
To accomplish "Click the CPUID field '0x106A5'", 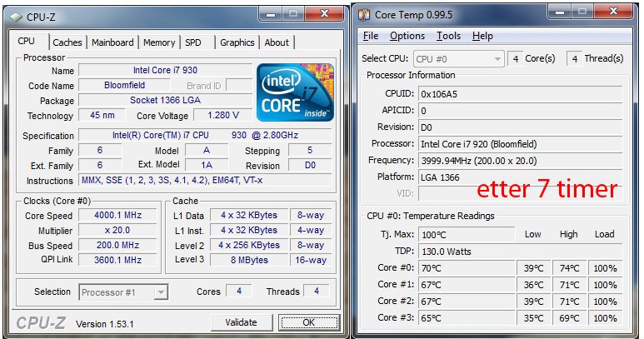I will pos(521,94).
